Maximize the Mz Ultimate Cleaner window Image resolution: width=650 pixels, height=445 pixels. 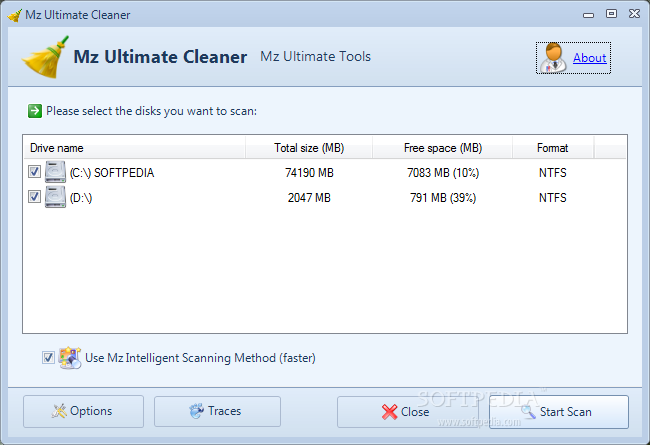point(611,14)
